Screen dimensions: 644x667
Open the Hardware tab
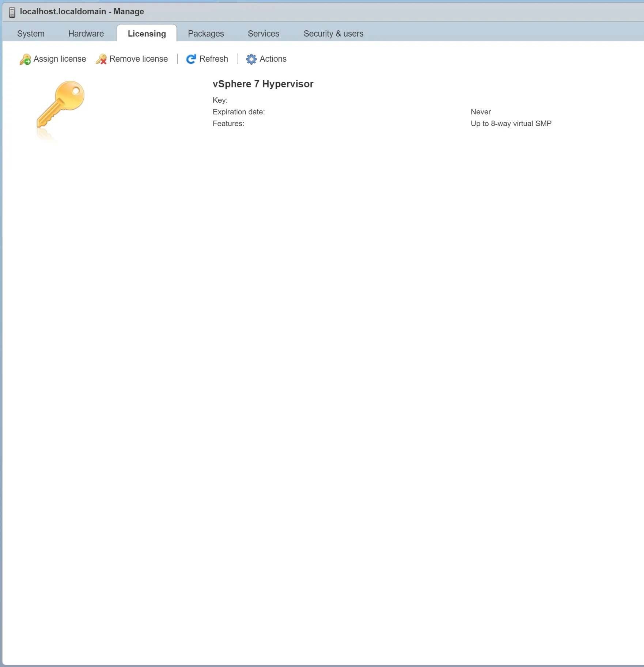pyautogui.click(x=86, y=34)
